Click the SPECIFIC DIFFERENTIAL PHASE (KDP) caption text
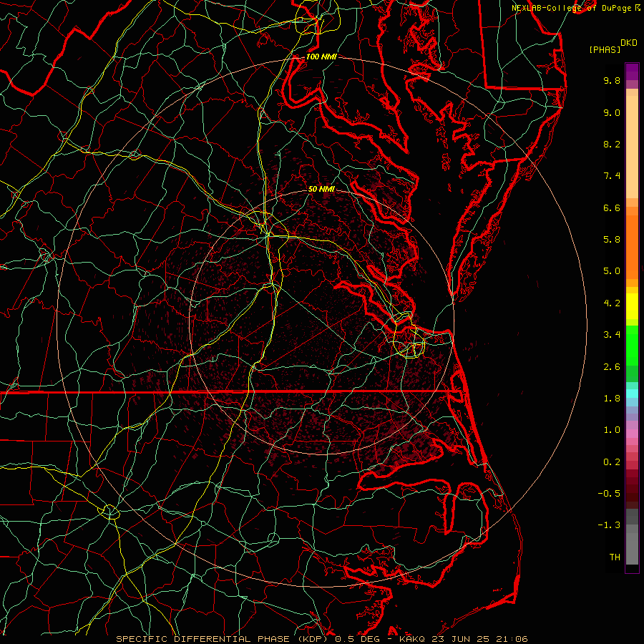This screenshot has width=644, height=644. point(222,639)
